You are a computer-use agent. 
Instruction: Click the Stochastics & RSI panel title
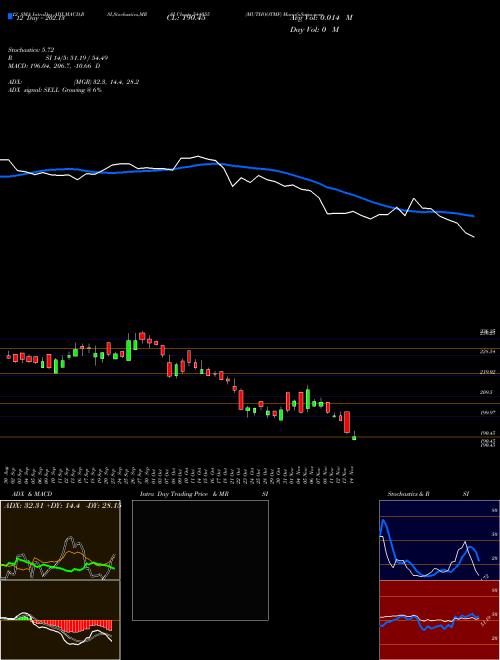coord(428,494)
